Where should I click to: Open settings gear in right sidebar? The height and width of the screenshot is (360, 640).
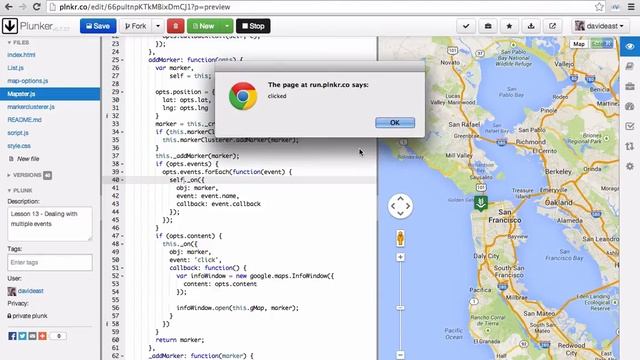tap(630, 167)
